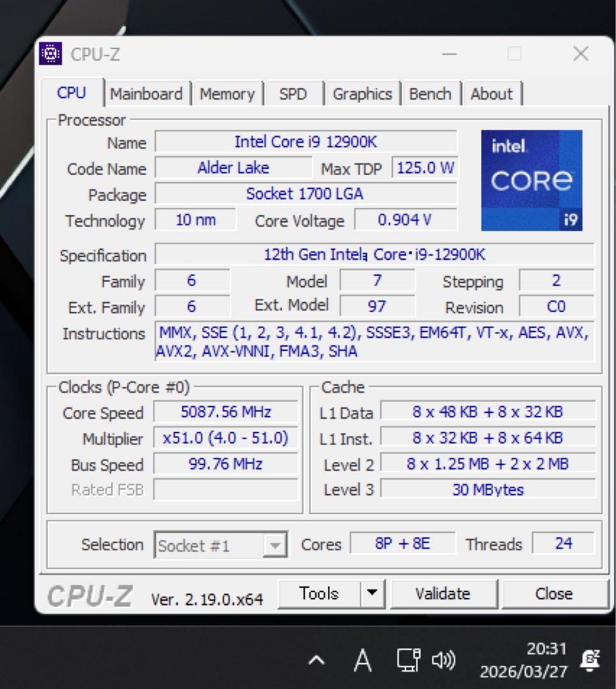Click the Validate button
The image size is (616, 689).
[443, 594]
